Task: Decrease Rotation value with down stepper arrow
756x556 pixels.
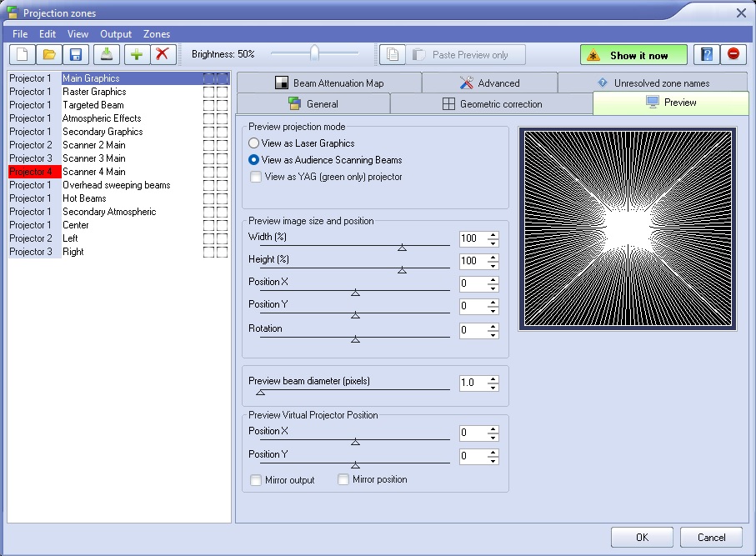Action: pos(493,334)
